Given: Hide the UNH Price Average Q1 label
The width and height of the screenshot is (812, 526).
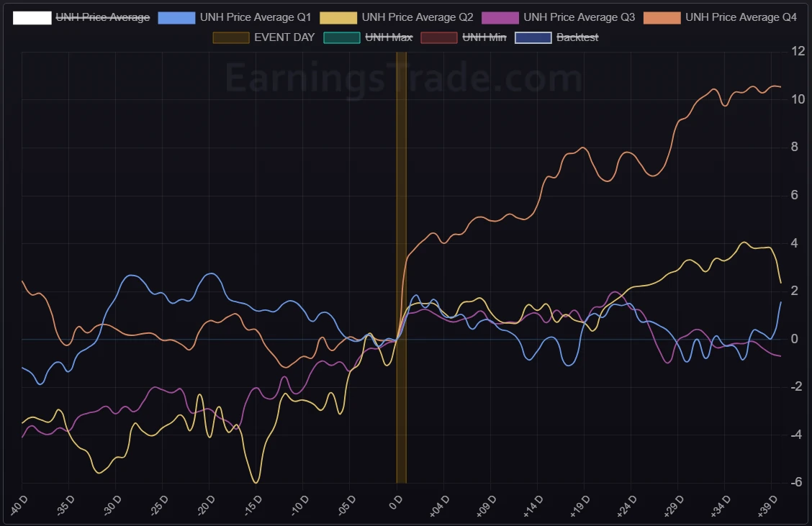Looking at the screenshot, I should 256,17.
